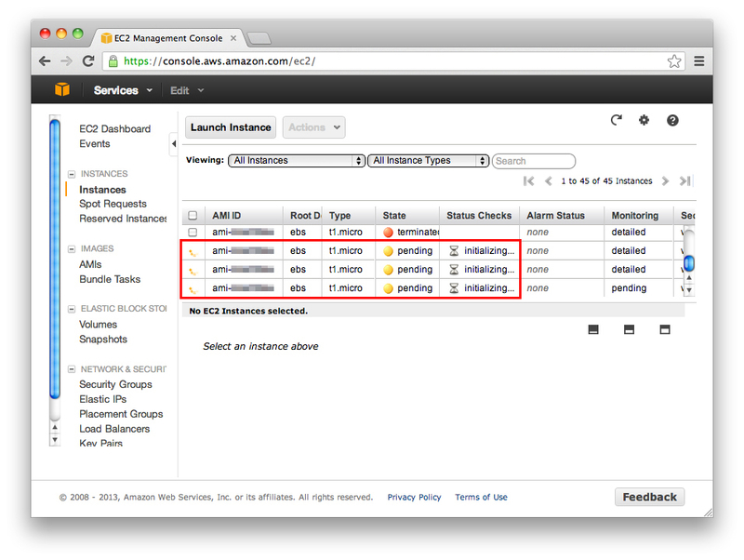The height and width of the screenshot is (560, 744).
Task: Open the Edit dropdown menu
Action: [x=187, y=90]
